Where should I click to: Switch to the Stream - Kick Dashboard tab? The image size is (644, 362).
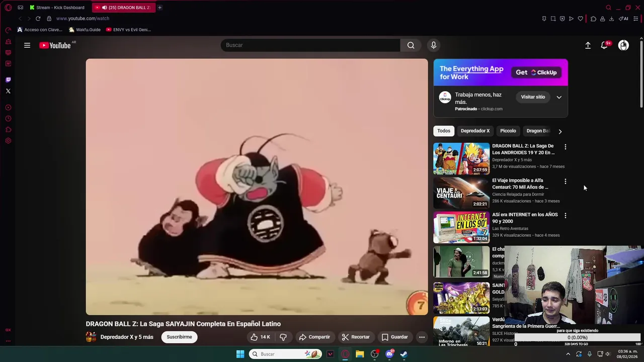57,8
